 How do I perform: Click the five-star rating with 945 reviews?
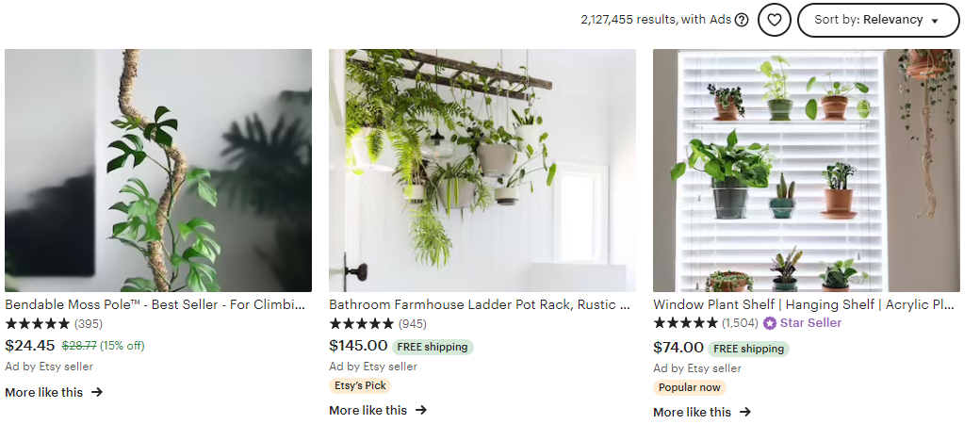(362, 324)
